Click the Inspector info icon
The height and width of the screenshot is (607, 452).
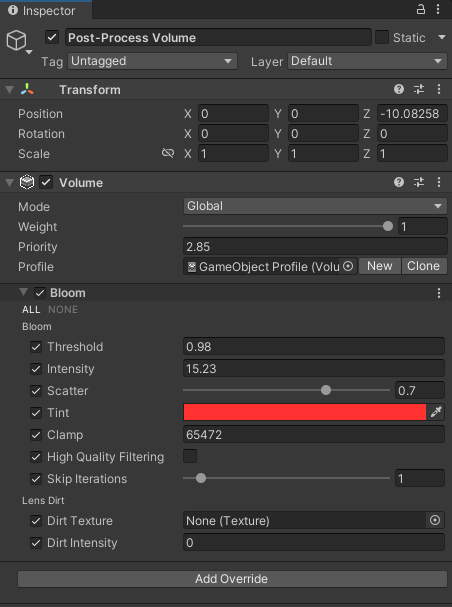click(x=13, y=10)
